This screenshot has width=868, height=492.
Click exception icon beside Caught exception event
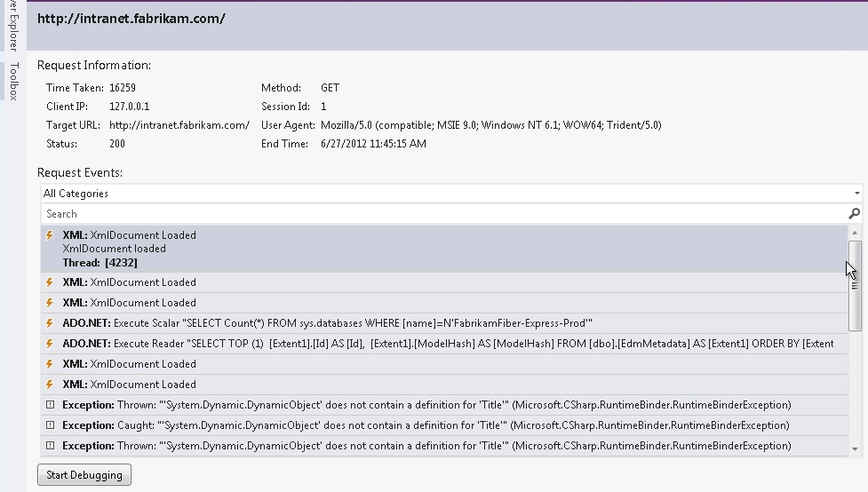pos(50,425)
